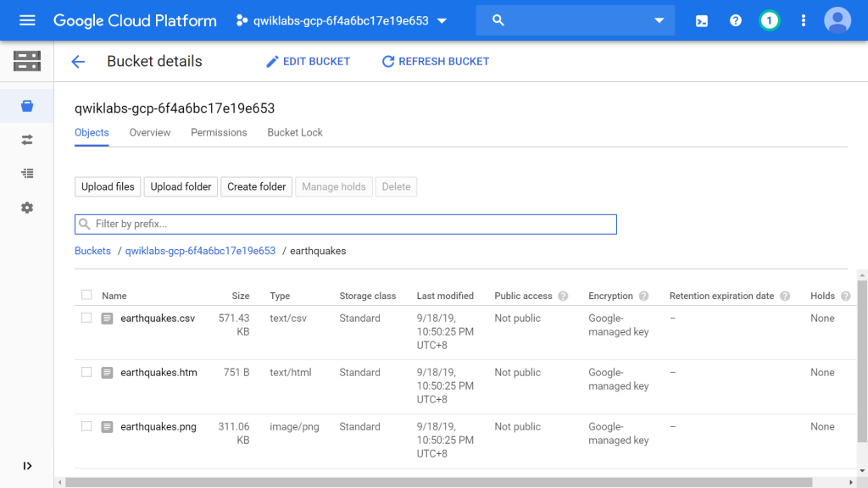This screenshot has height=488, width=868.
Task: Switch to the Objects tab
Action: 92,133
